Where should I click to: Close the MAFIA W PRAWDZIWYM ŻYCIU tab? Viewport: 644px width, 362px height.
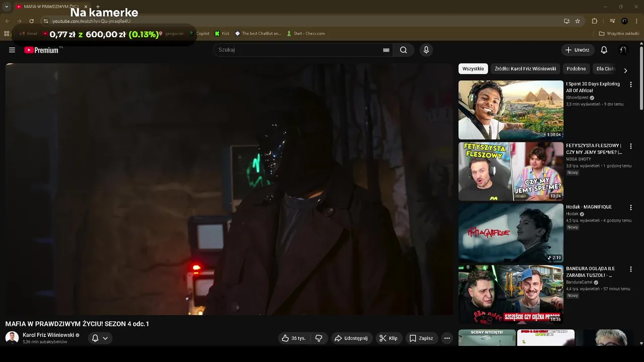86,7
